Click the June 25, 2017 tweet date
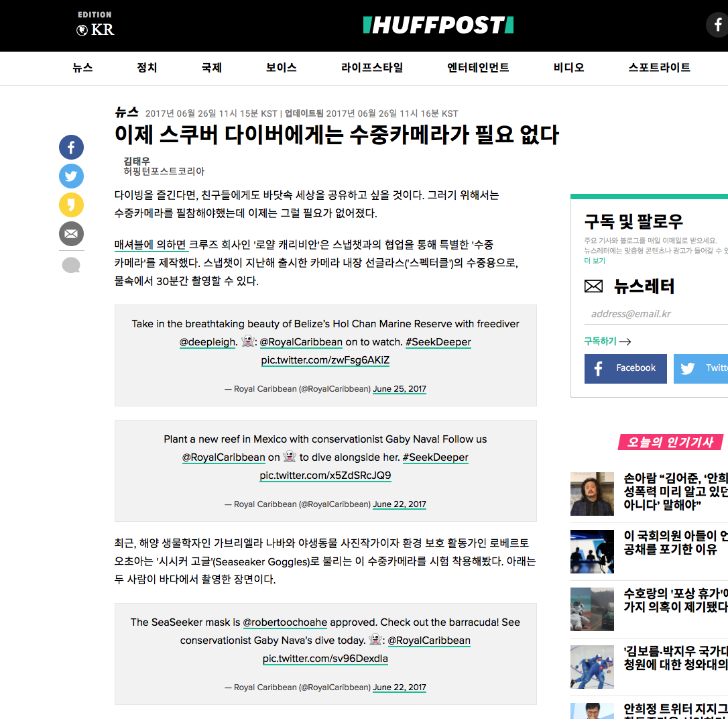 point(400,389)
